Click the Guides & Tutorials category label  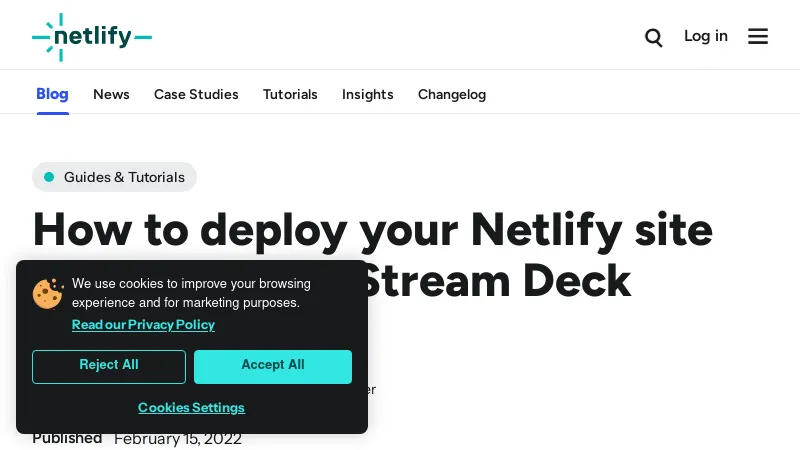[124, 177]
